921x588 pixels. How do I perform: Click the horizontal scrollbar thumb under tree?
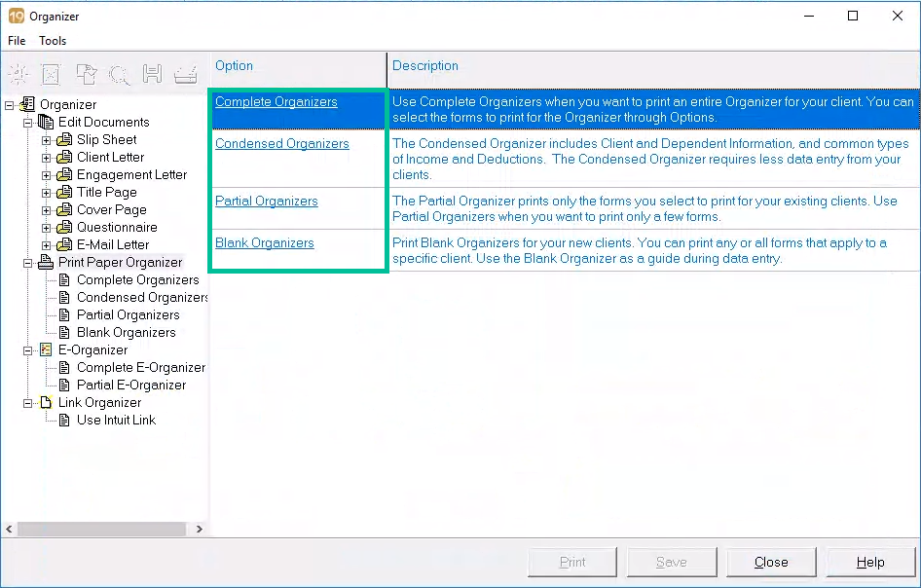101,530
